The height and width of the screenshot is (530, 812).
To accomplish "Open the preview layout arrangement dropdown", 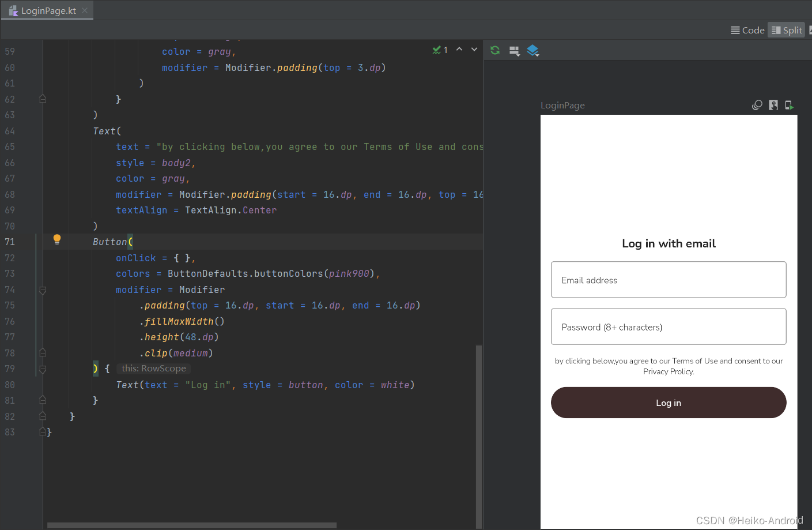I will (x=514, y=51).
